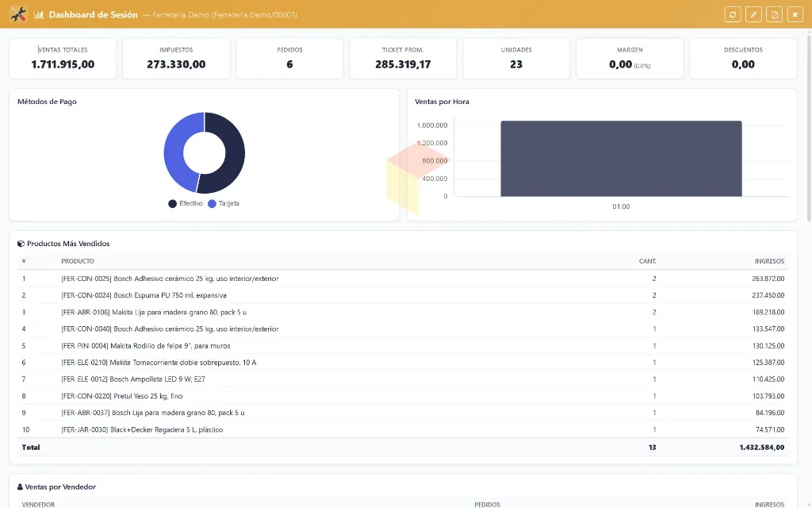Click the income value 169.218,00
Image resolution: width=812 pixels, height=508 pixels.
[x=768, y=312]
